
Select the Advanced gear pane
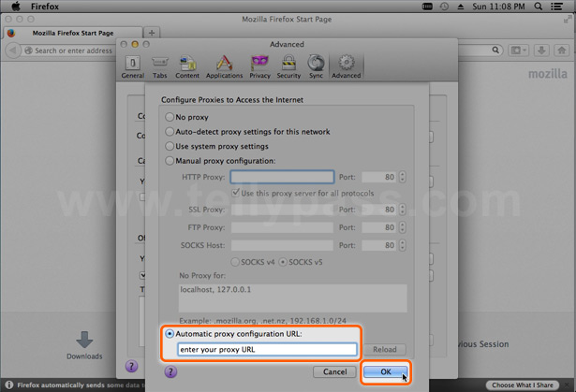pos(346,66)
